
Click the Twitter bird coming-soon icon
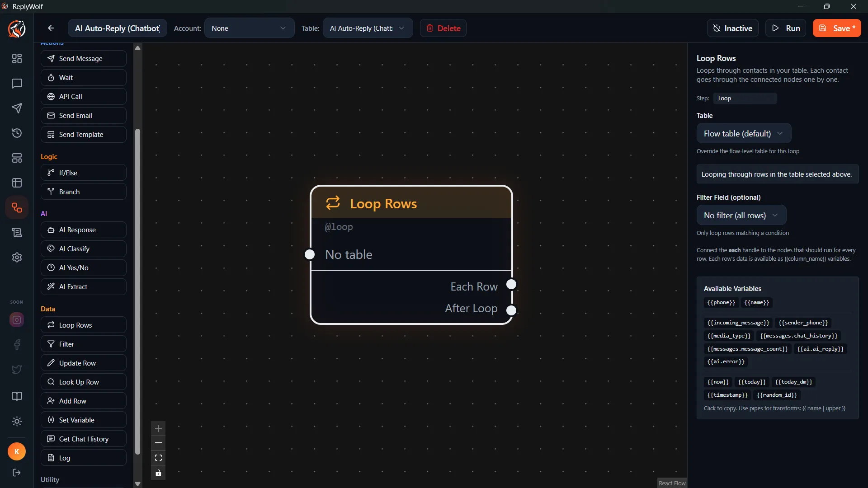pyautogui.click(x=17, y=370)
